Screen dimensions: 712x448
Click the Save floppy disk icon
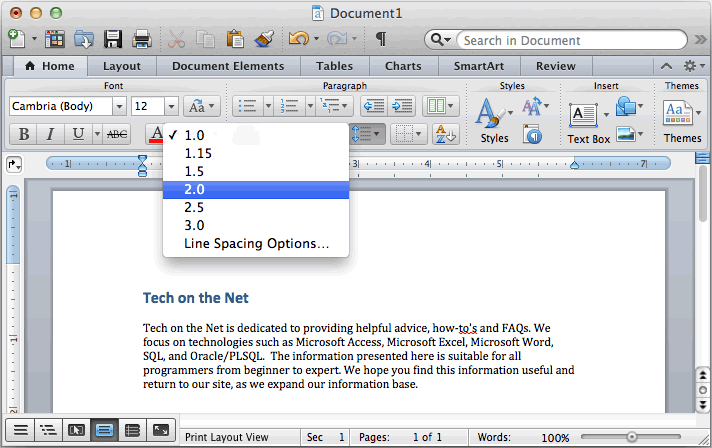tap(113, 39)
